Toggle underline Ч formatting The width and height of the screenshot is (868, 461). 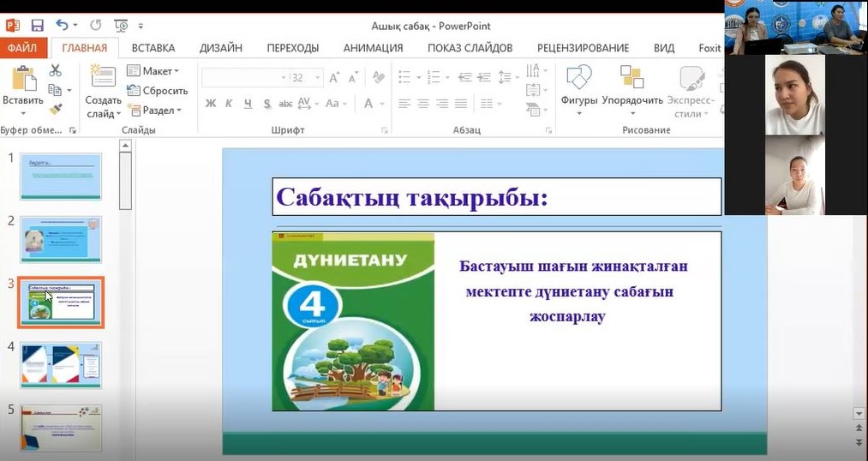248,104
